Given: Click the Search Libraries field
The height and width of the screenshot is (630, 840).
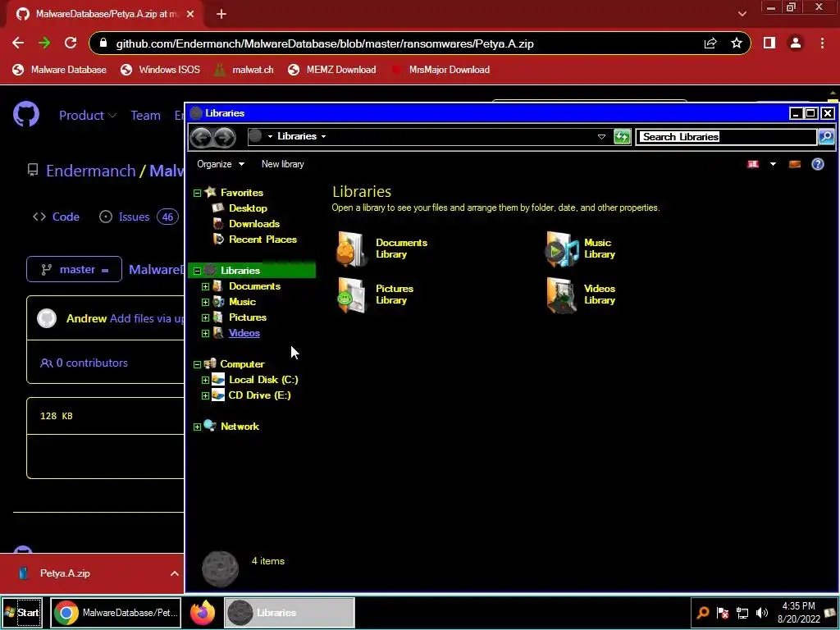Looking at the screenshot, I should point(727,137).
